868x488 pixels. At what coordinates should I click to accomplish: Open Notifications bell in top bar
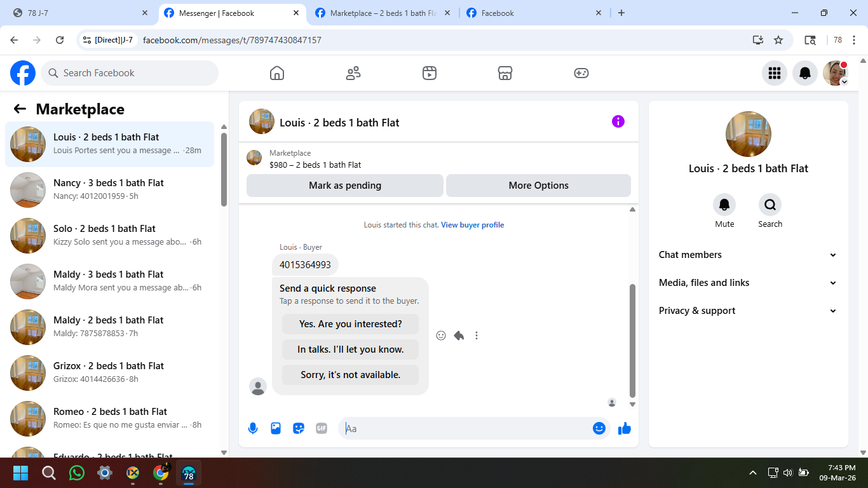pos(805,73)
